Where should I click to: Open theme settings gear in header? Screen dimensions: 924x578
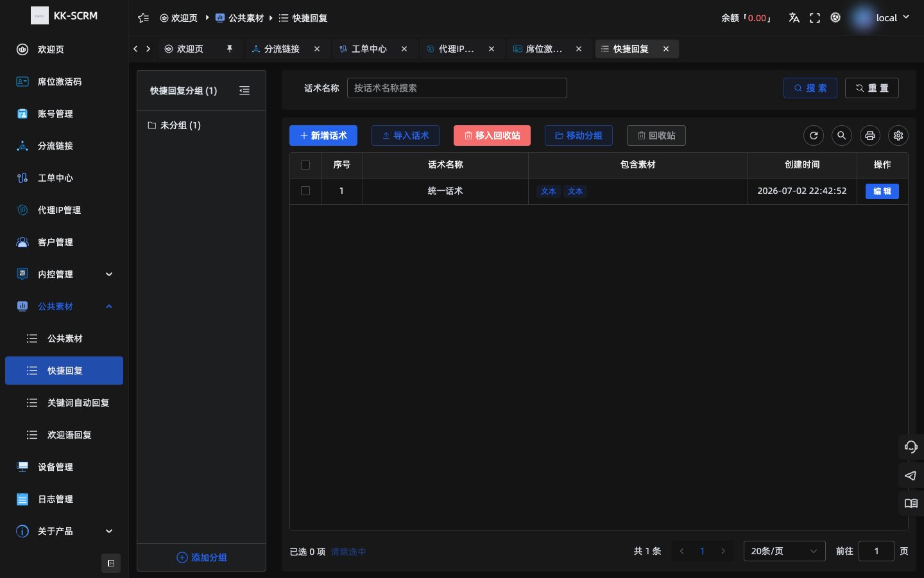click(x=835, y=18)
